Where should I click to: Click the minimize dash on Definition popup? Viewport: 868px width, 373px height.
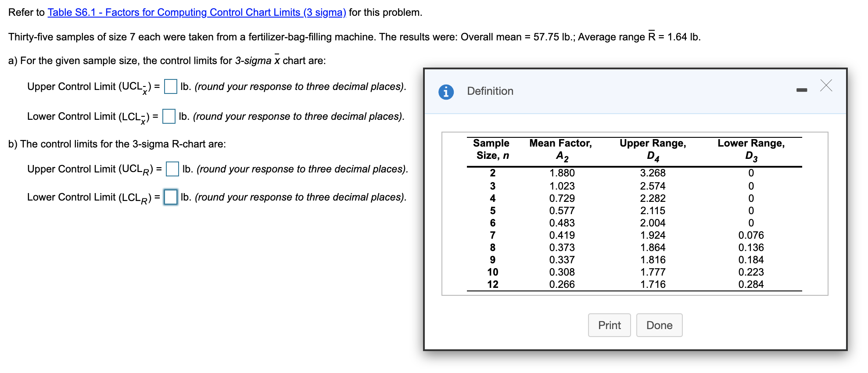click(802, 89)
